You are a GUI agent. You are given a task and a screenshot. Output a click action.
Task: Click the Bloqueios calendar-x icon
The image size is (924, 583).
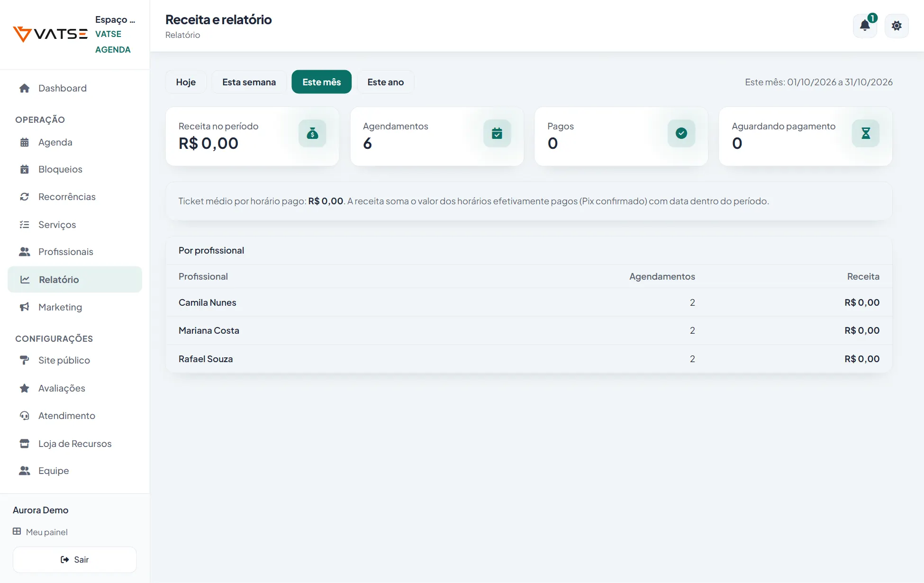point(25,169)
